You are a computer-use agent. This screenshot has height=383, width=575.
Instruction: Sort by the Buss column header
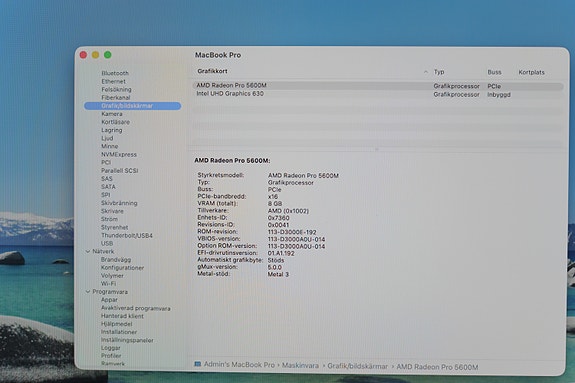tap(494, 72)
